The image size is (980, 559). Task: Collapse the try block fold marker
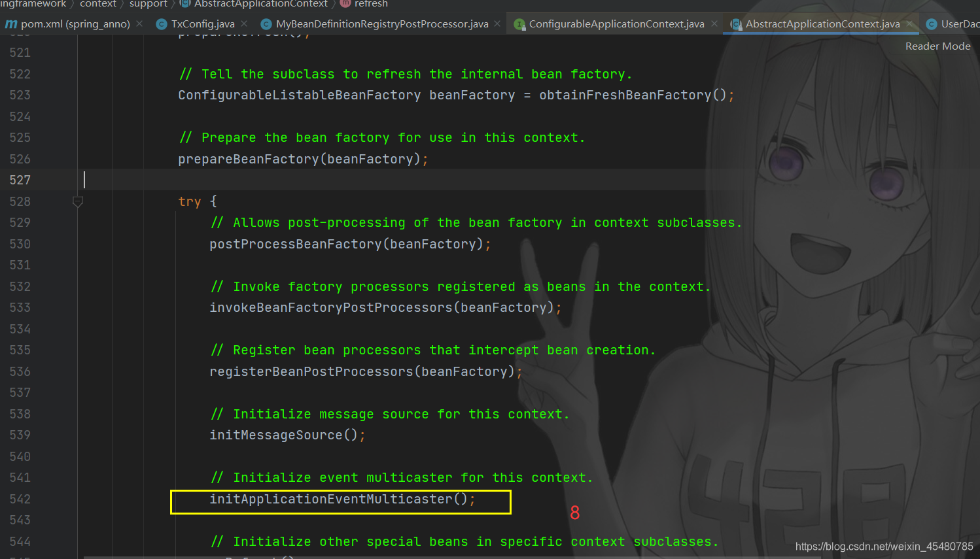(x=78, y=201)
